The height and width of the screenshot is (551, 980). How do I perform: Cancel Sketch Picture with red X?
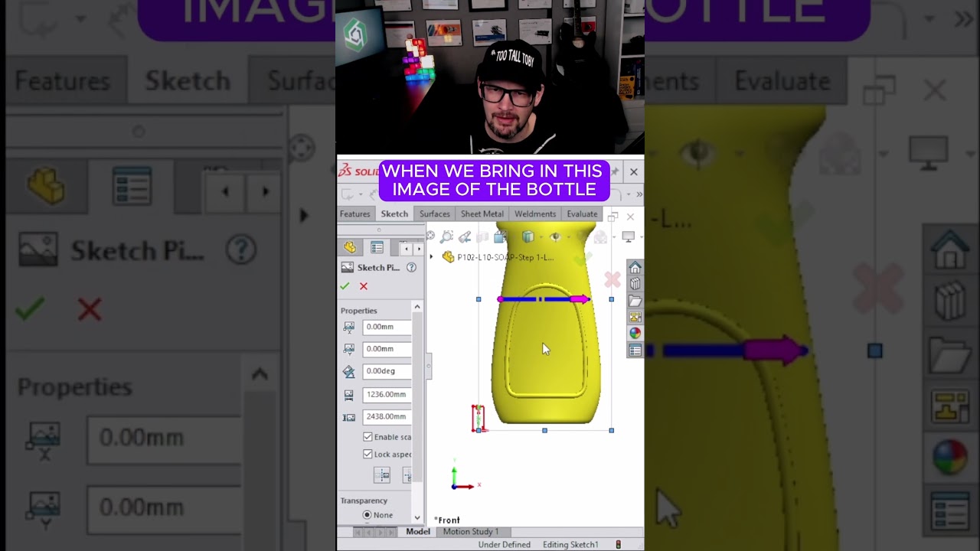(364, 286)
